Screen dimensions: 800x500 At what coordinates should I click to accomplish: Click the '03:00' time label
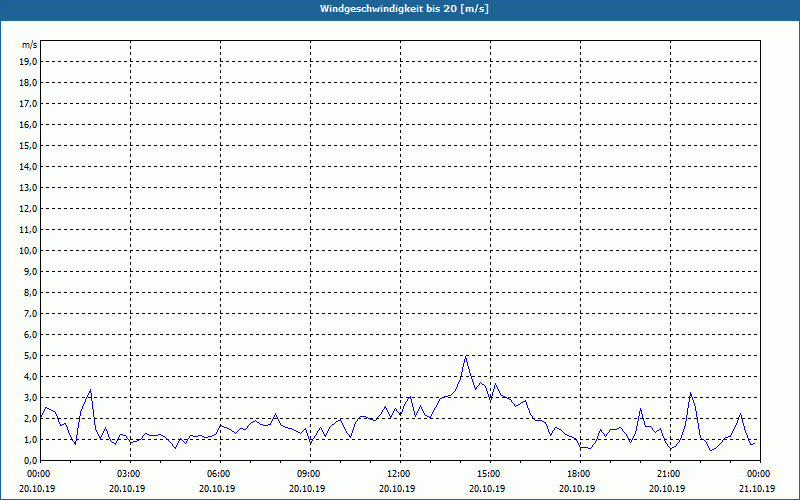pyautogui.click(x=131, y=474)
